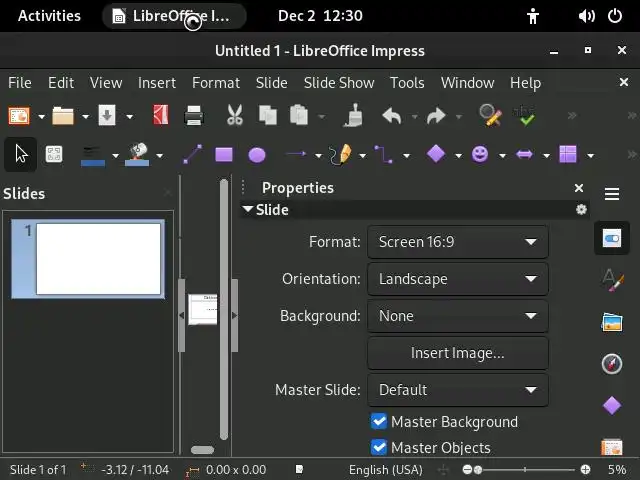Open the system volume icon
The width and height of the screenshot is (640, 480).
coord(587,16)
